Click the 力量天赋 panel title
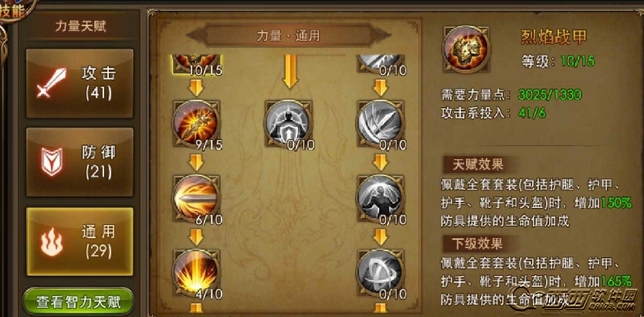Viewport: 644px width, 317px height. [80, 26]
